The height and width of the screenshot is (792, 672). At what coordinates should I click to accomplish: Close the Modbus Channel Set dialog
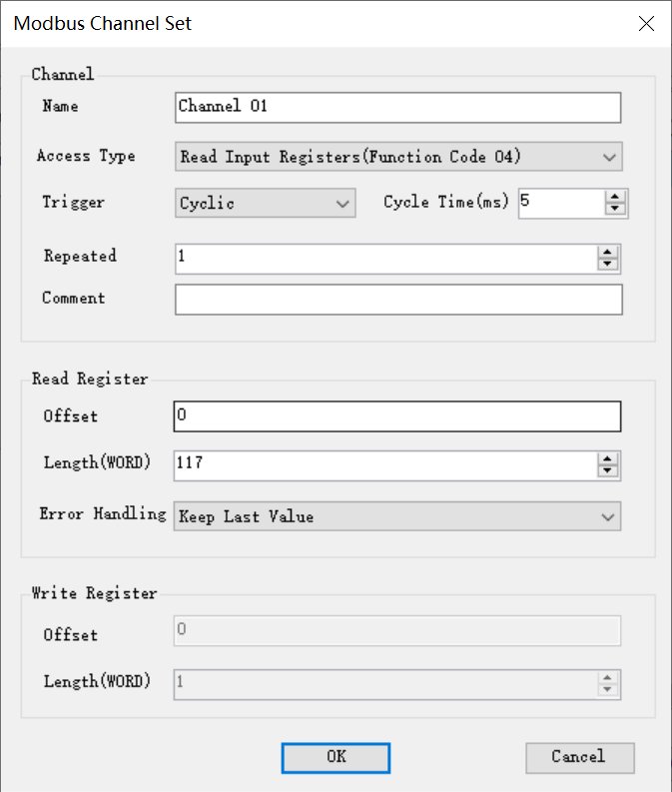[646, 24]
